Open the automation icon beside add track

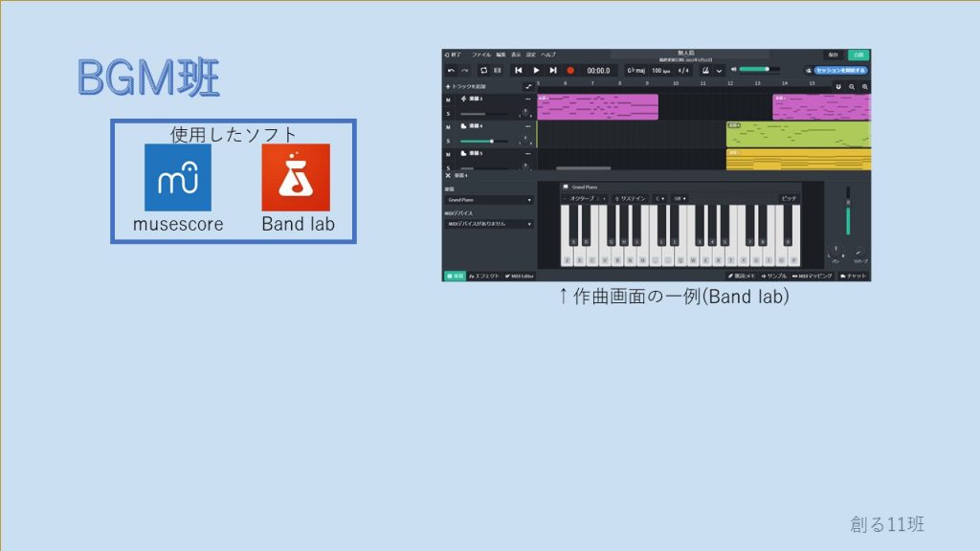point(528,86)
